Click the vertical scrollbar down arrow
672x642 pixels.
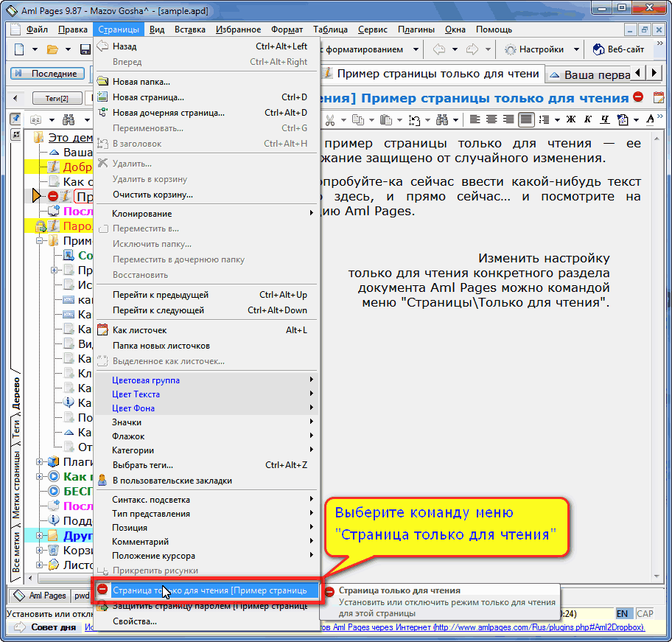(657, 576)
